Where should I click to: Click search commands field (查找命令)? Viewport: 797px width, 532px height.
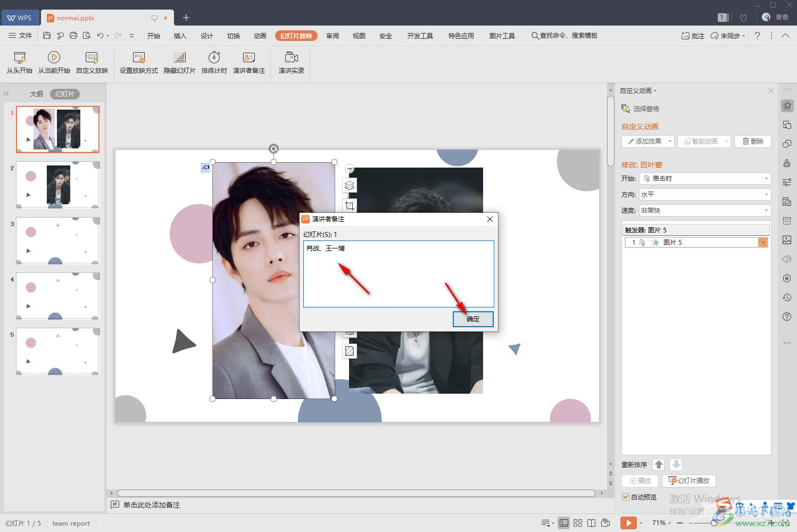[x=564, y=36]
